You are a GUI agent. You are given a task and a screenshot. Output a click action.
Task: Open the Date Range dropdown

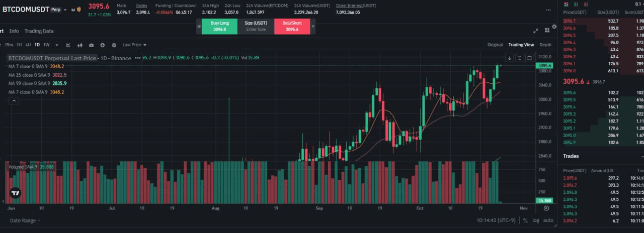pos(25,220)
